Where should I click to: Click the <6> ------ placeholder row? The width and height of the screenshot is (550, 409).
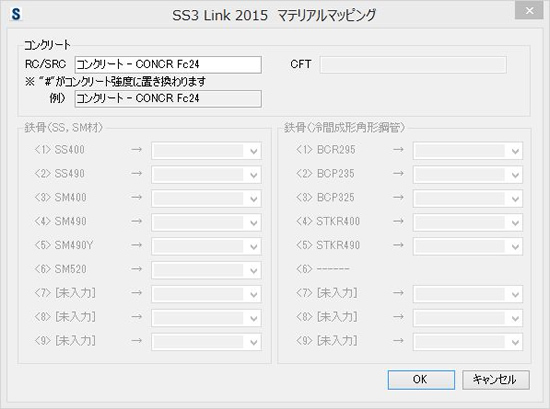coord(323,269)
